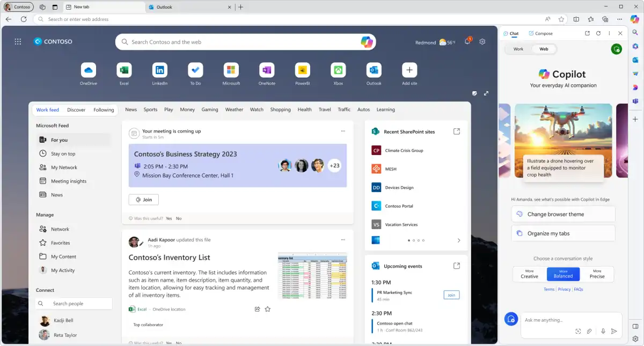Open the app launcher grid icon
This screenshot has height=346, width=644.
point(18,41)
